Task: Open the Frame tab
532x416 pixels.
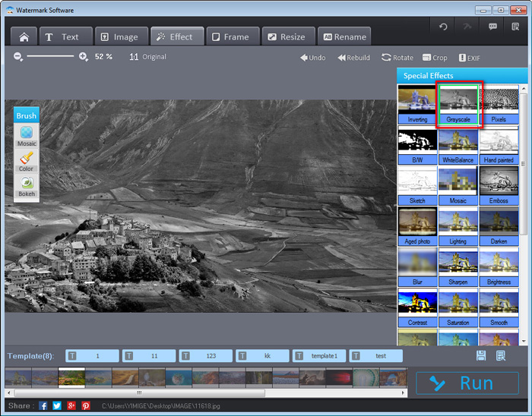Action: (x=233, y=36)
